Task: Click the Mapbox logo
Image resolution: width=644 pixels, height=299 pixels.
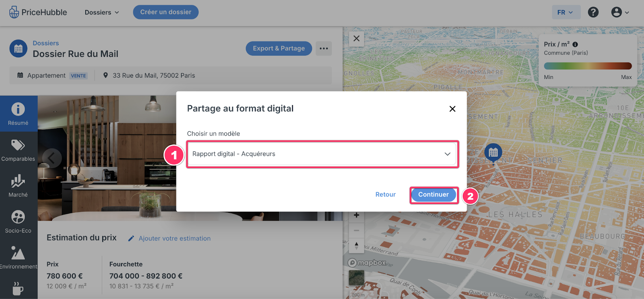Action: (367, 263)
